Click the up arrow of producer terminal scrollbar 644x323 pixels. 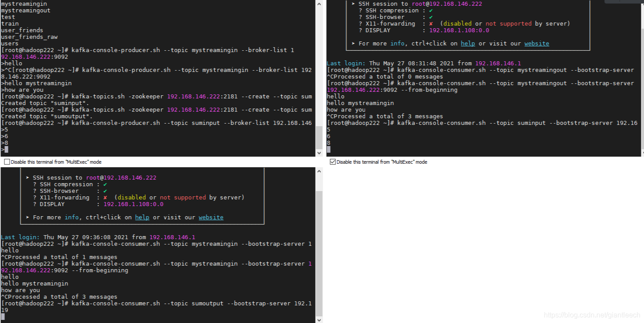[319, 4]
